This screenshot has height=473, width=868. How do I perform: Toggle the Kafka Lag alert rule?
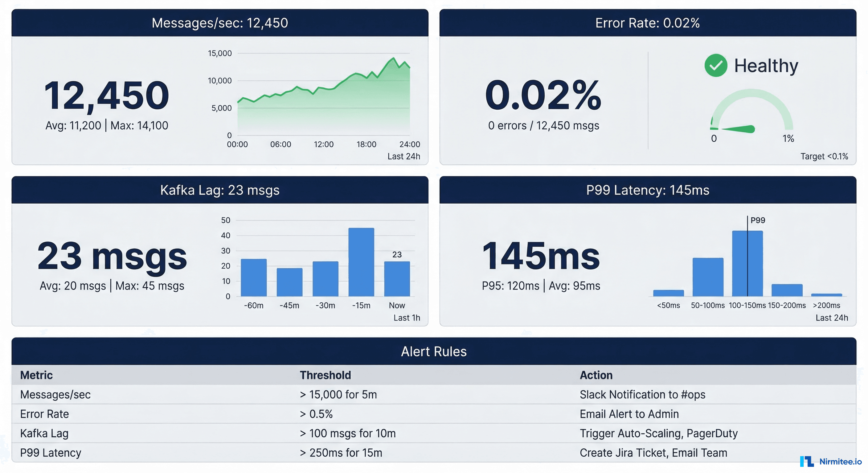434,434
